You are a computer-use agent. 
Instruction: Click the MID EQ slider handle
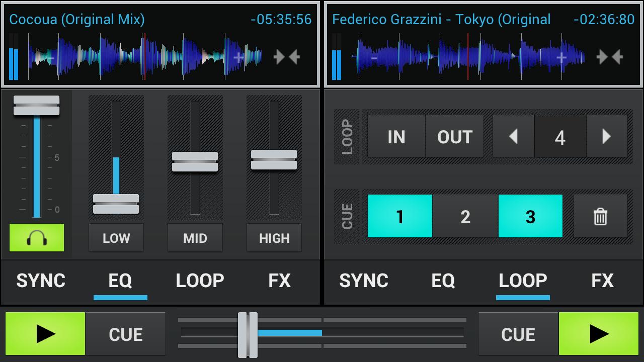[195, 162]
